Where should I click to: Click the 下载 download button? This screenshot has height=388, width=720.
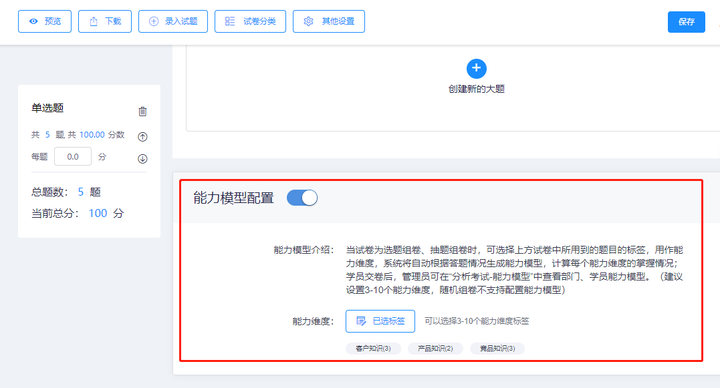[105, 22]
